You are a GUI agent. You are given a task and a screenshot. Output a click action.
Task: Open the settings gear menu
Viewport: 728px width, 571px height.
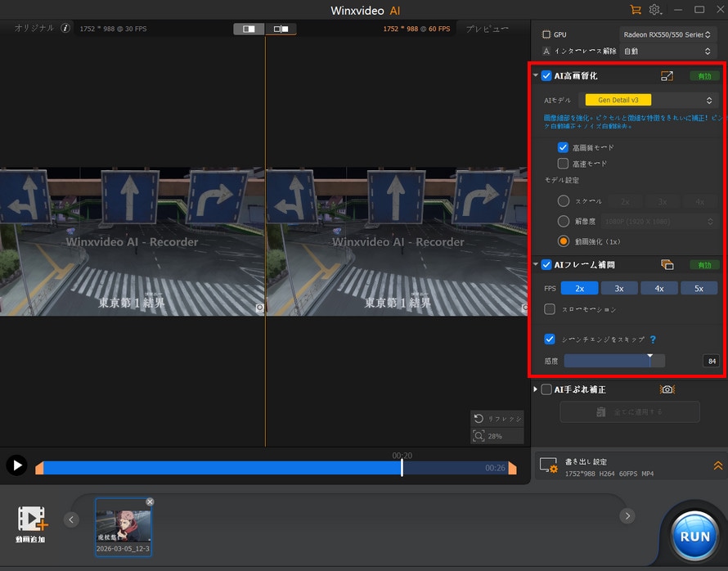click(x=654, y=10)
